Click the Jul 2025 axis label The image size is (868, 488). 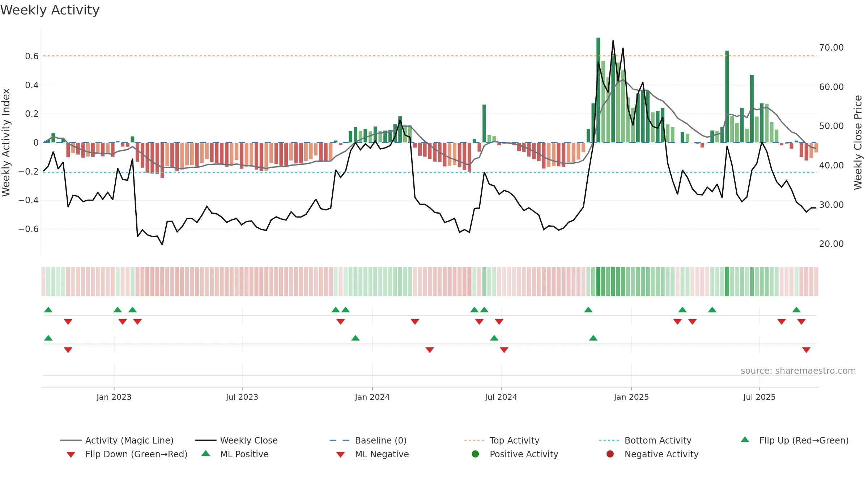click(x=759, y=397)
